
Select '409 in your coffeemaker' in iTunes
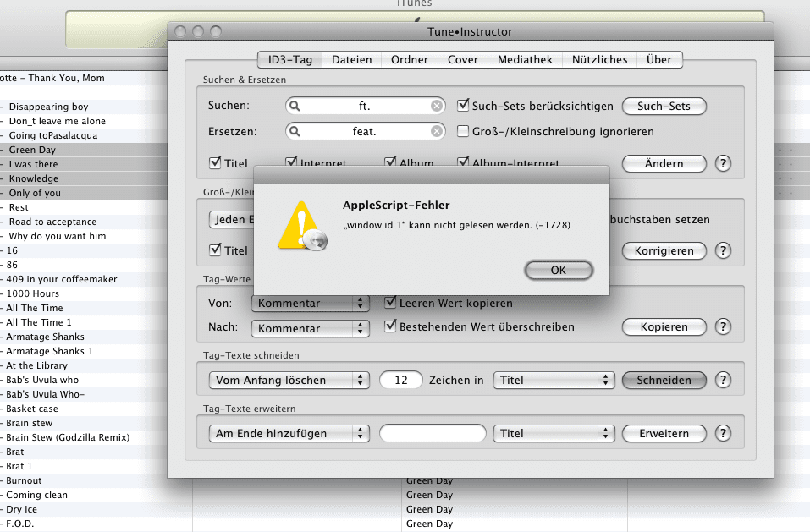[62, 279]
